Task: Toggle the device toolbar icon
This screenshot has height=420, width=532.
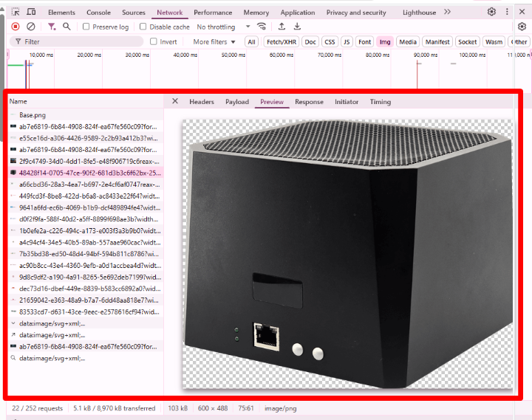Action: (x=31, y=13)
